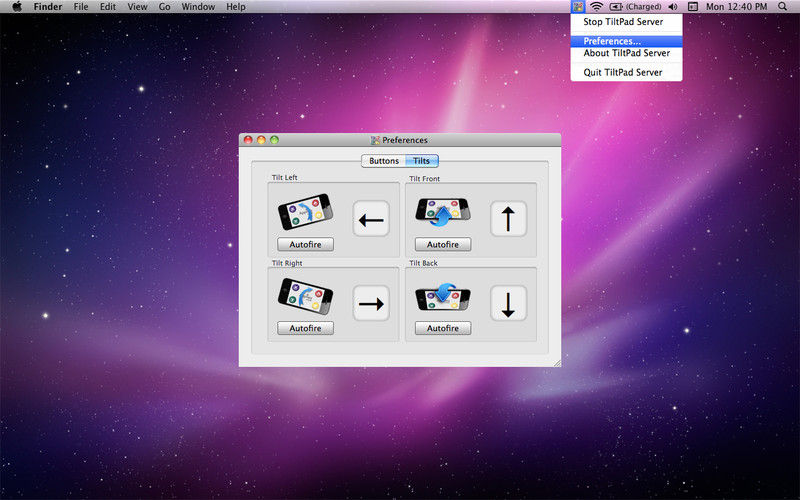Click the Tilt Left label
Image resolution: width=800 pixels, height=500 pixels.
click(x=285, y=178)
